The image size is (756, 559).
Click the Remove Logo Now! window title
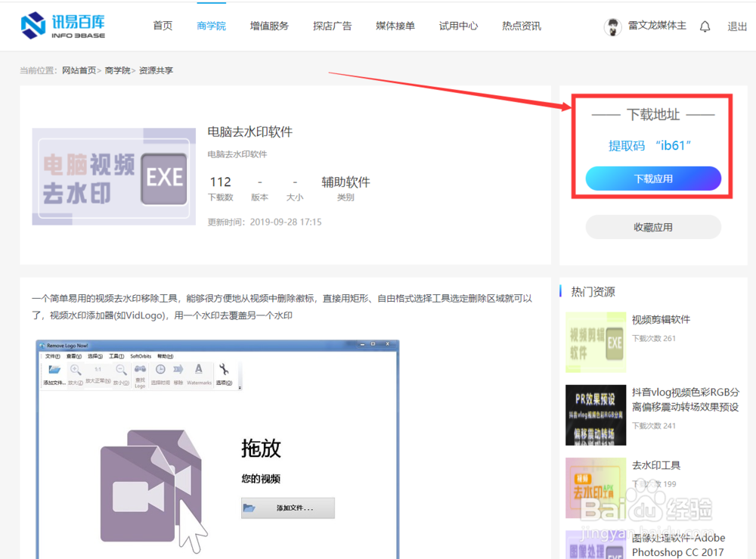pyautogui.click(x=67, y=346)
